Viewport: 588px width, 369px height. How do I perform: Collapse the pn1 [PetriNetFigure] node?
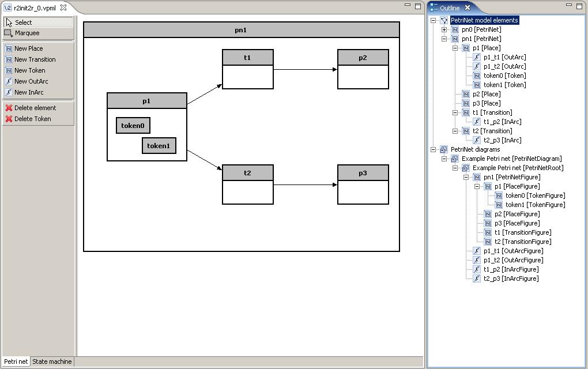(466, 177)
